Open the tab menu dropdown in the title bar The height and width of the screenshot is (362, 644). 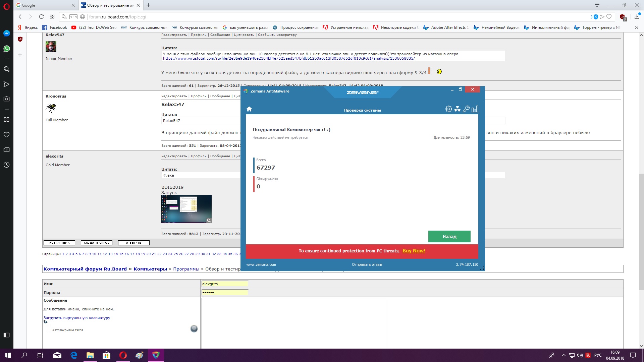tap(597, 5)
